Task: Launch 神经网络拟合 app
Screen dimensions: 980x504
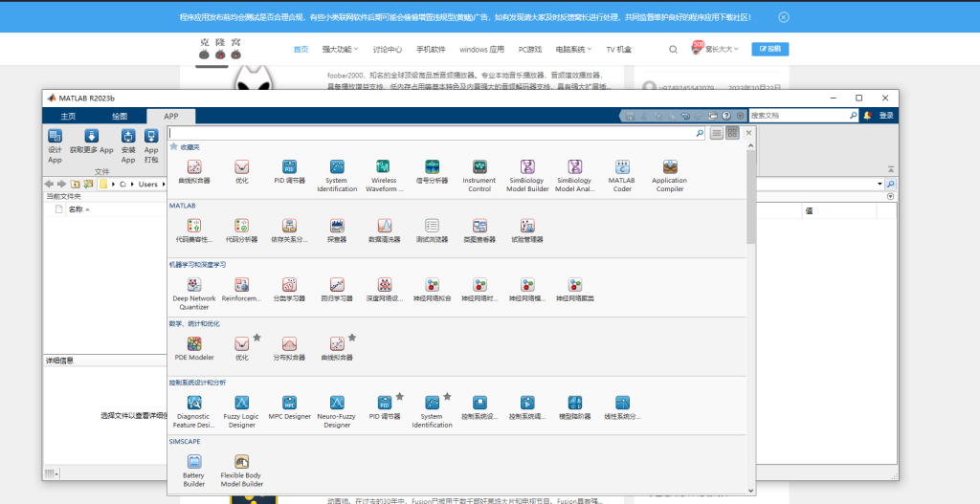Action: coord(432,290)
